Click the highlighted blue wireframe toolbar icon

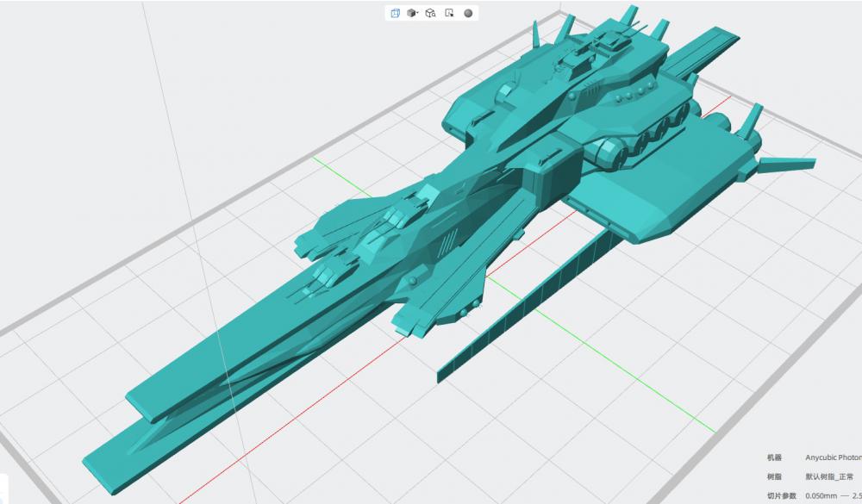394,13
